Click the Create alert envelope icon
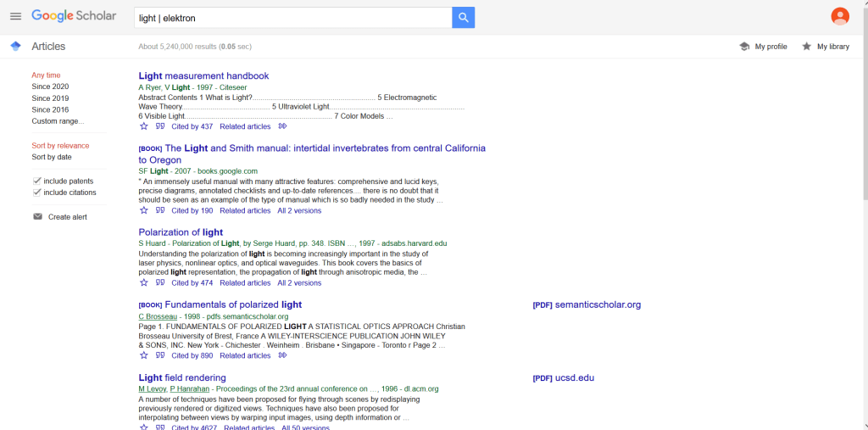The width and height of the screenshot is (868, 430). pos(37,217)
